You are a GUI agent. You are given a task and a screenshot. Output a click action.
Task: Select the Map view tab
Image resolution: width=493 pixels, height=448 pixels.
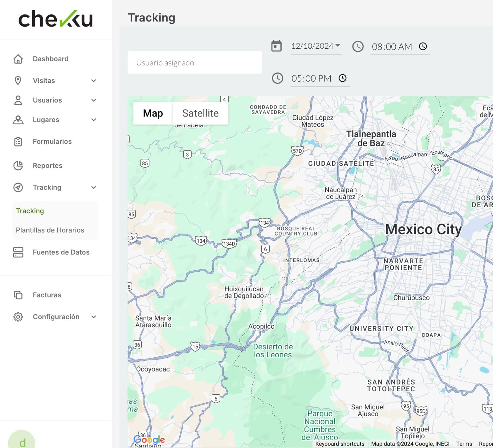click(x=153, y=113)
